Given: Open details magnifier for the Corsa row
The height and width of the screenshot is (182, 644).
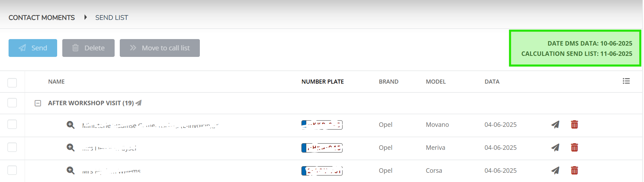Looking at the screenshot, I should [x=70, y=170].
